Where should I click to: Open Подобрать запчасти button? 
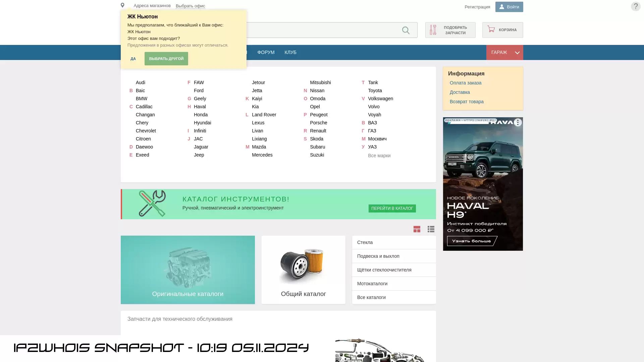450,30
